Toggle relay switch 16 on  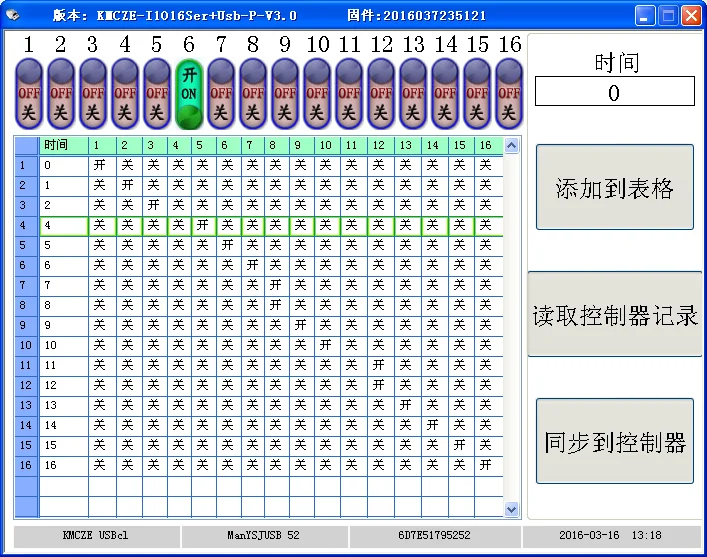click(509, 94)
